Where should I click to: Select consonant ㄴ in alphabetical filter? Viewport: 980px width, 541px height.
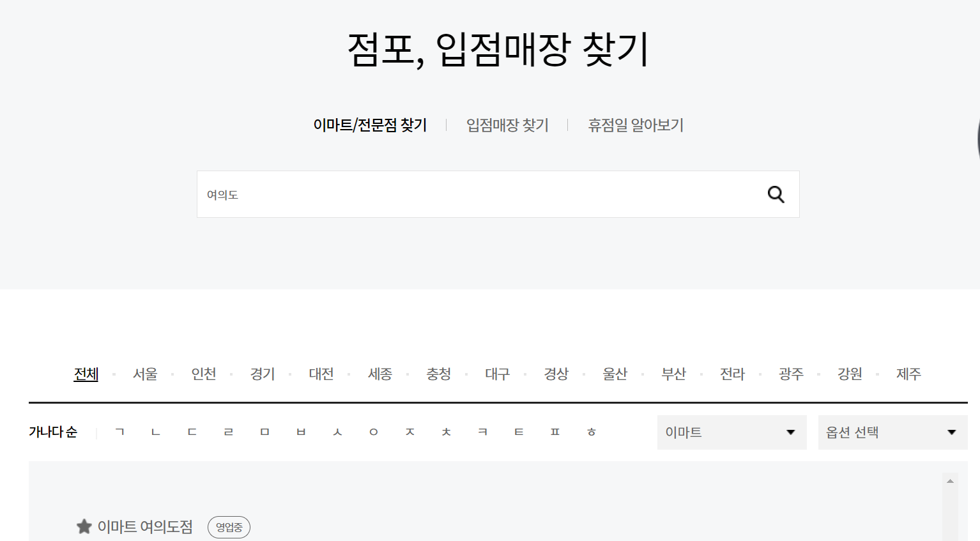pyautogui.click(x=156, y=432)
